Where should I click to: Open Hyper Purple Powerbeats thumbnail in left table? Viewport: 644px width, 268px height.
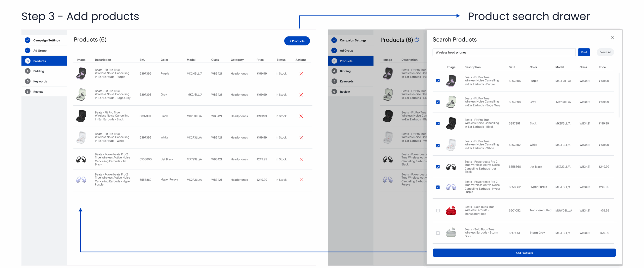click(81, 179)
